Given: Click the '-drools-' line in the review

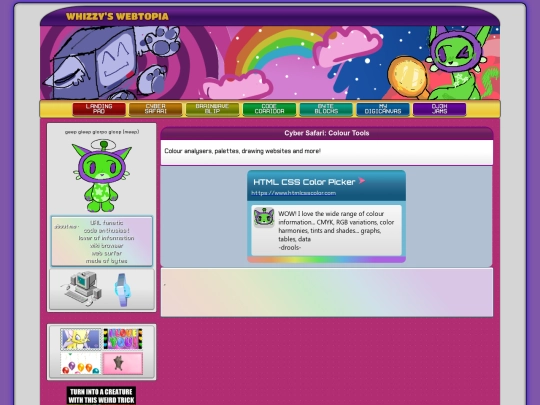Looking at the screenshot, I should point(290,247).
